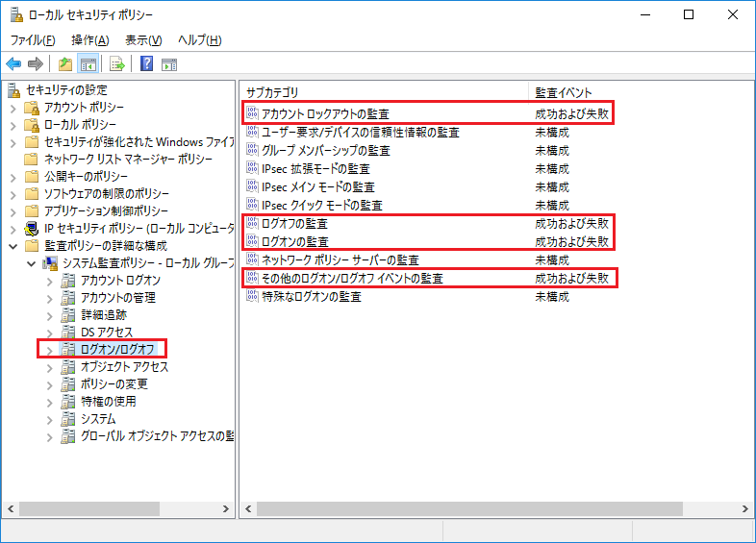This screenshot has height=543, width=756.
Task: Select the IPsec メイン モードの監査 row
Action: point(408,186)
